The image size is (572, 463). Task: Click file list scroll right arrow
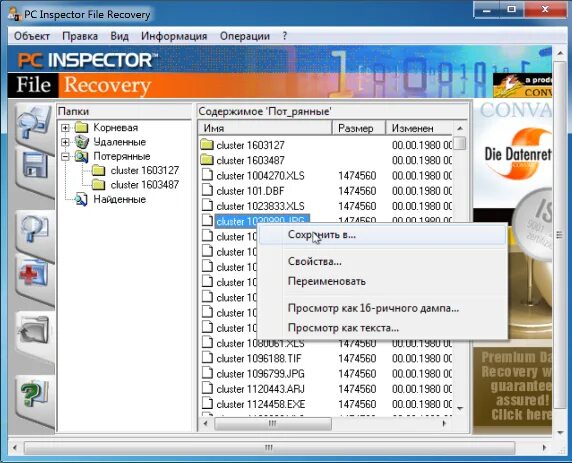tap(444, 423)
